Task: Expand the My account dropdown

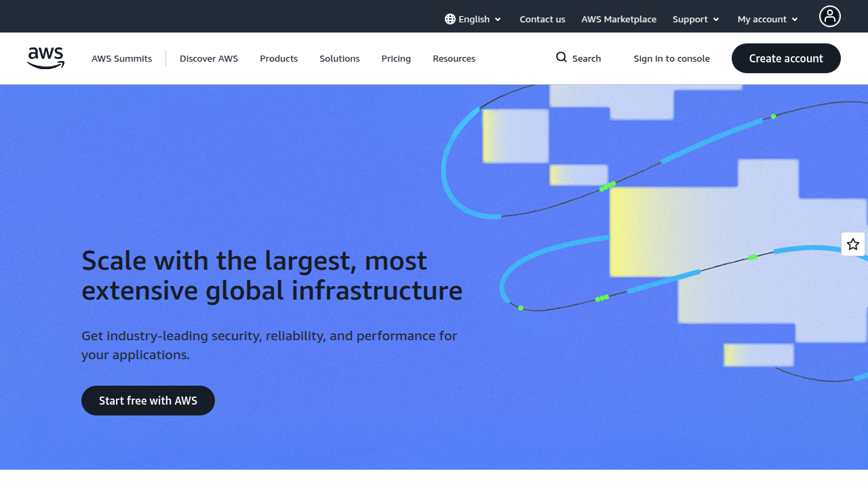Action: tap(768, 19)
